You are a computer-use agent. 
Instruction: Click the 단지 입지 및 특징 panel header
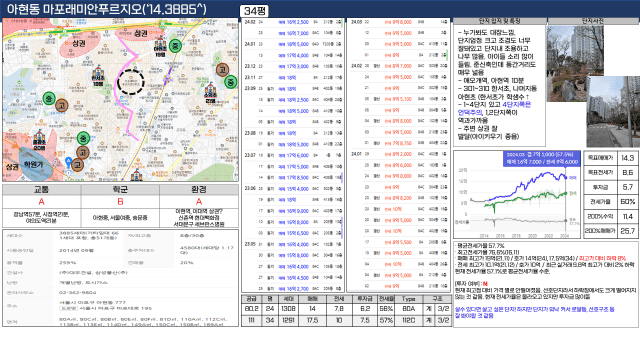pos(500,21)
